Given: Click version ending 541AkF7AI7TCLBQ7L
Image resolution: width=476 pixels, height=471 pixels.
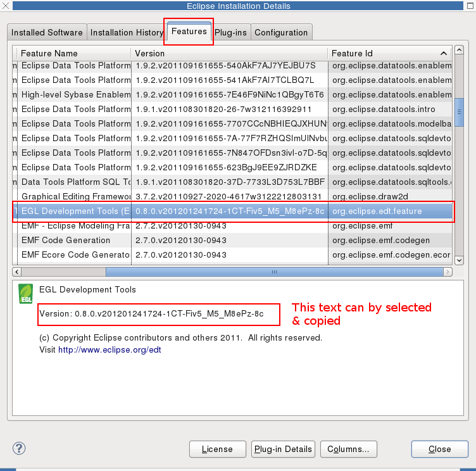Looking at the screenshot, I should click(x=225, y=80).
